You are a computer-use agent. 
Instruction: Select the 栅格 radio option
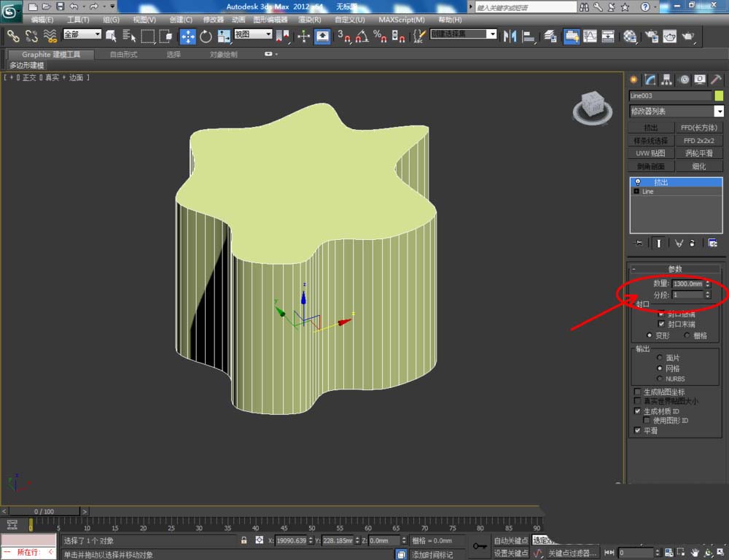click(x=687, y=335)
